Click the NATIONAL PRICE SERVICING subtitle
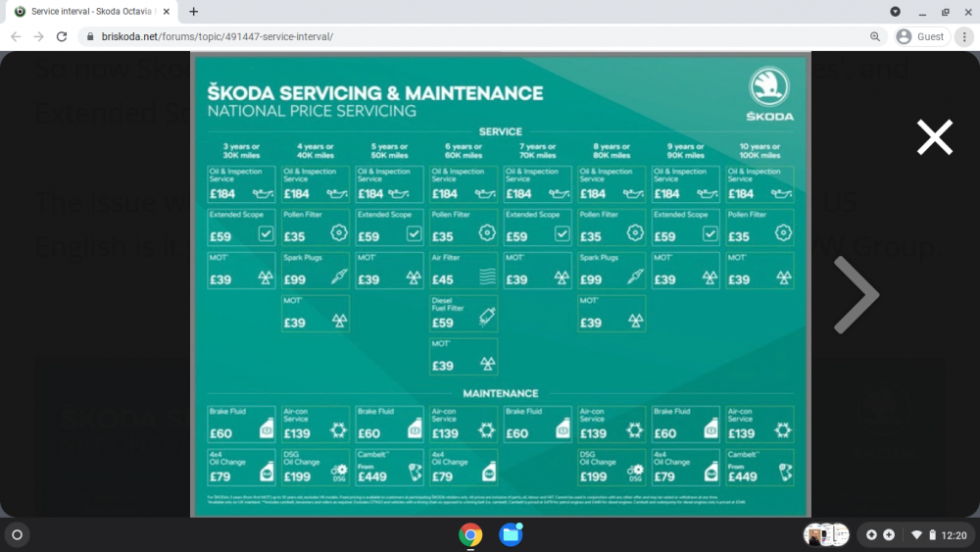Image resolution: width=980 pixels, height=552 pixels. [x=312, y=111]
